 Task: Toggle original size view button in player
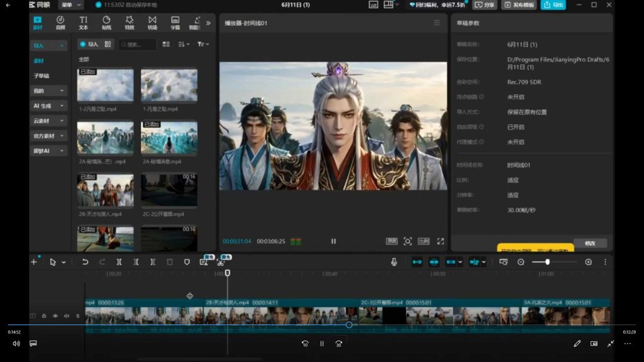391,241
